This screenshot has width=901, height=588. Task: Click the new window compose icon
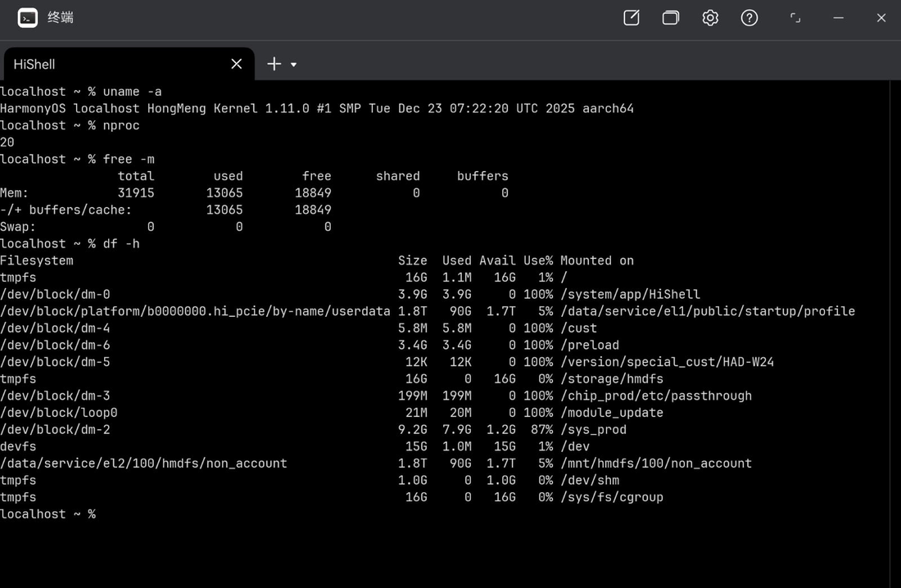click(x=631, y=17)
